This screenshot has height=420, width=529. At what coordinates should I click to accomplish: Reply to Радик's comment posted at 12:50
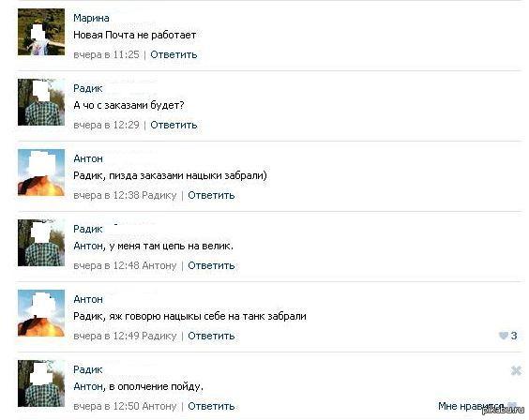click(x=211, y=406)
